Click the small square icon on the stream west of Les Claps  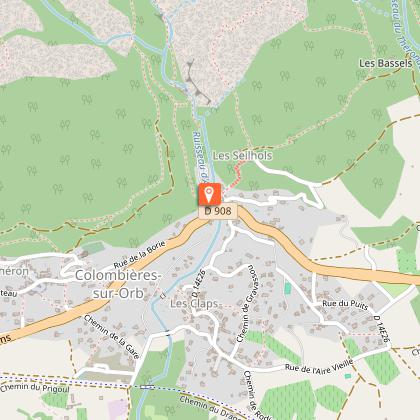coord(163,296)
